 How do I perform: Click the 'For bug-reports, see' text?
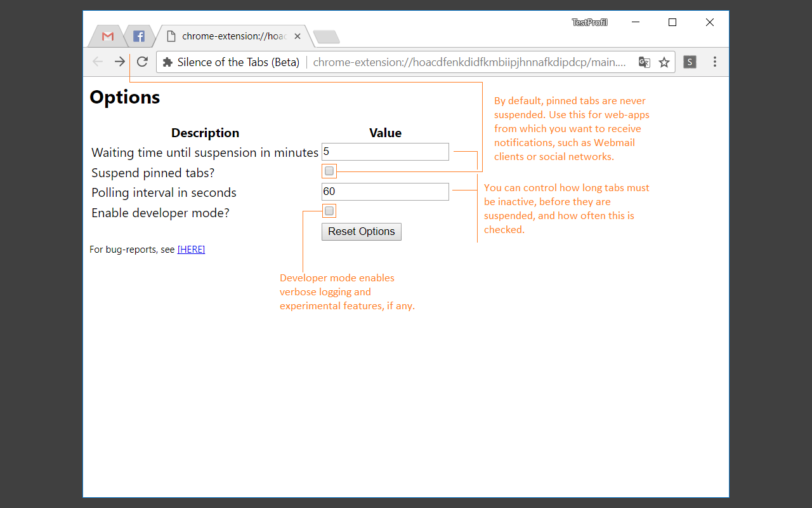[132, 250]
